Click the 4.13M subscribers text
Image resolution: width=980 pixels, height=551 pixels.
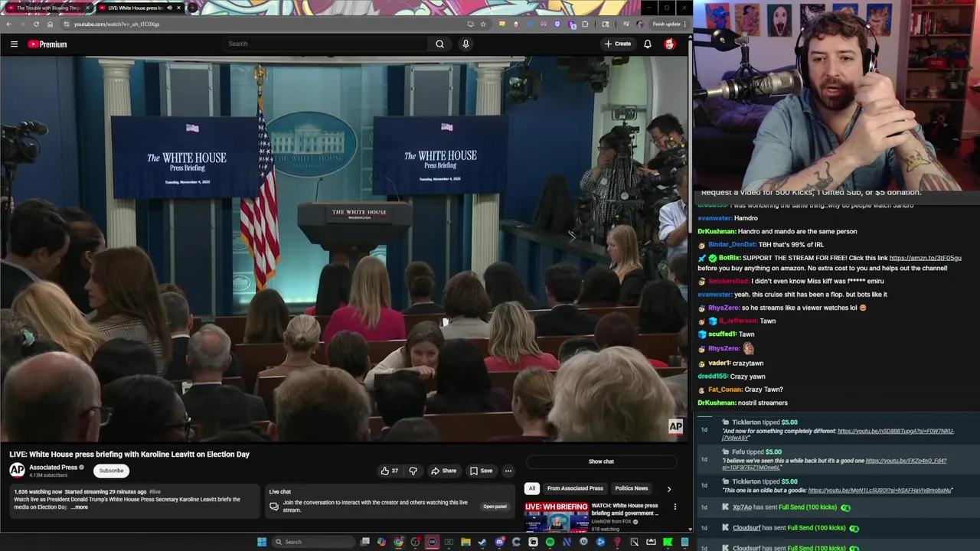[48, 475]
